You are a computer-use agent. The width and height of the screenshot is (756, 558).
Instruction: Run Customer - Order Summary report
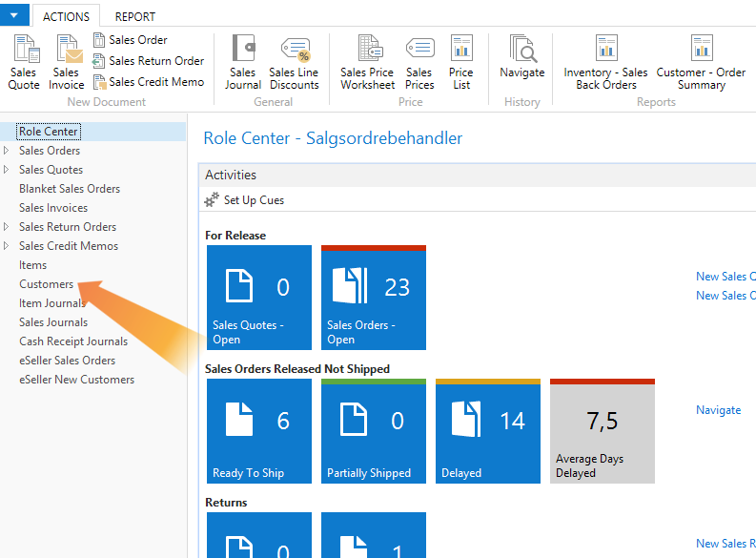(x=701, y=62)
